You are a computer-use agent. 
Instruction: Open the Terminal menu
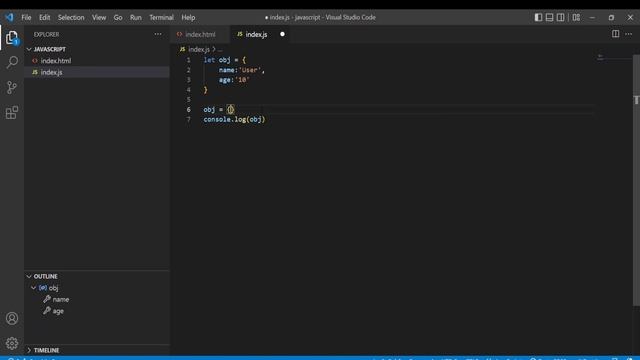[x=161, y=18]
